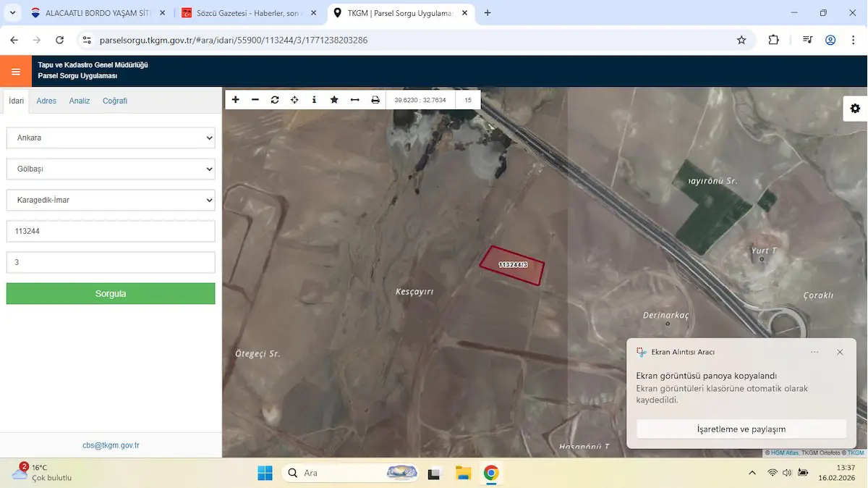Open map settings gear
This screenshot has width=868, height=488.
coord(856,109)
